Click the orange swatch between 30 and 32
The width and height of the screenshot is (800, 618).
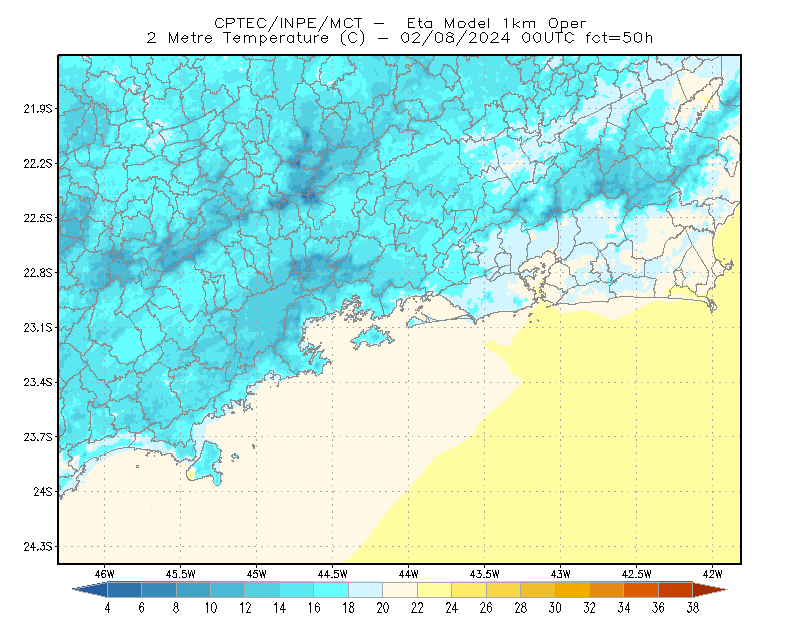(572, 590)
